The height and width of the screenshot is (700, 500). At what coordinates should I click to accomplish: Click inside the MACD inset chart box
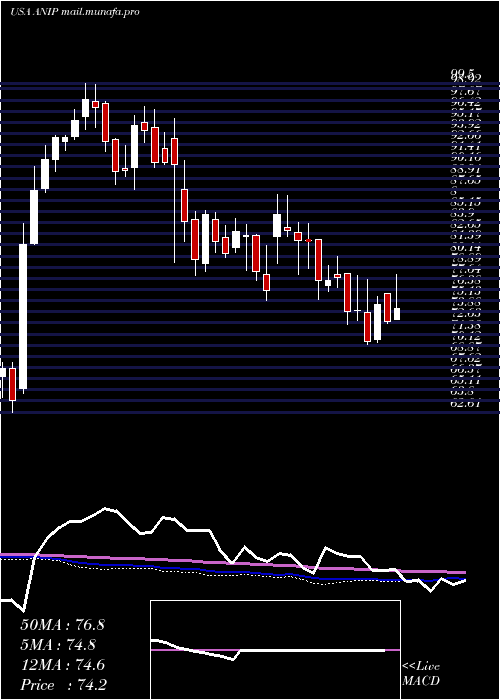(x=275, y=650)
